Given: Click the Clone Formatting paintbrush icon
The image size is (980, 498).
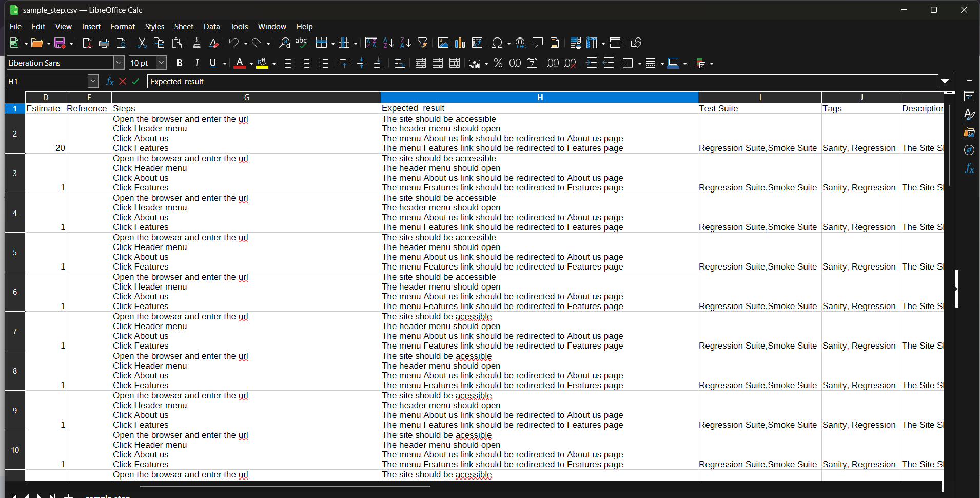Looking at the screenshot, I should (x=197, y=43).
